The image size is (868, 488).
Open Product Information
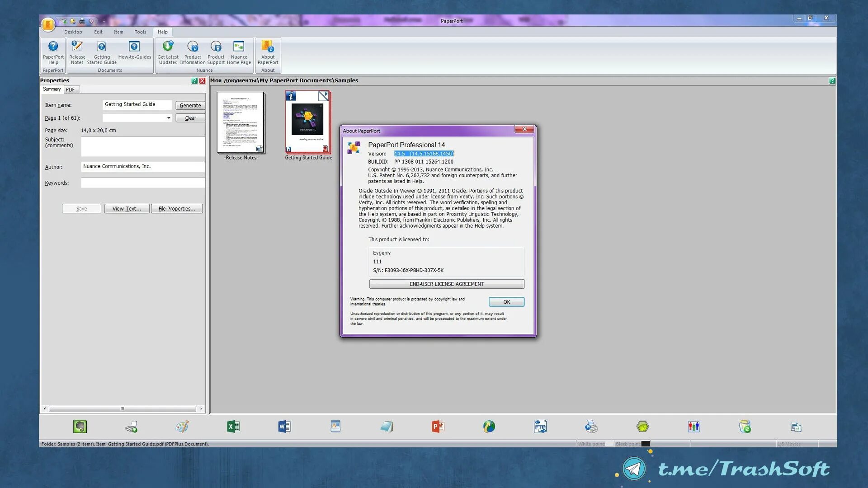[x=193, y=53]
